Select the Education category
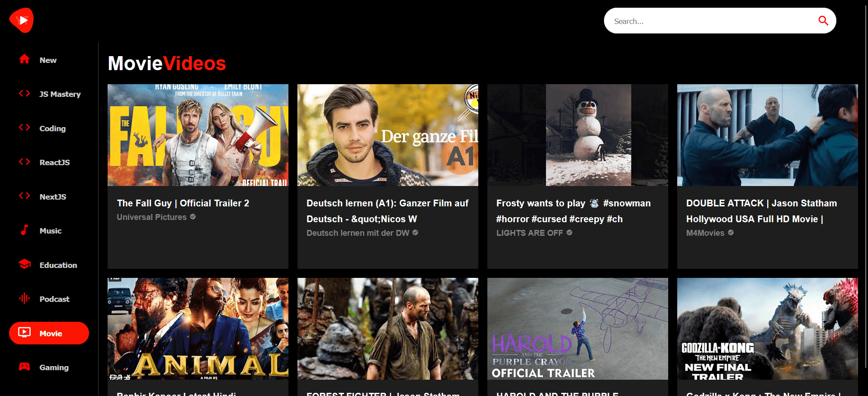This screenshot has height=396, width=868. (49, 265)
